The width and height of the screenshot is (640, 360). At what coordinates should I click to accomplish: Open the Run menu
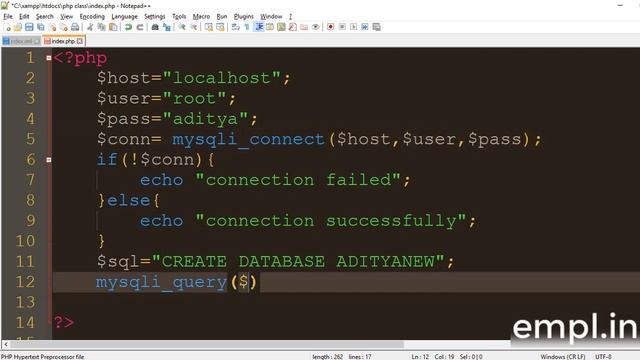pyautogui.click(x=222, y=16)
